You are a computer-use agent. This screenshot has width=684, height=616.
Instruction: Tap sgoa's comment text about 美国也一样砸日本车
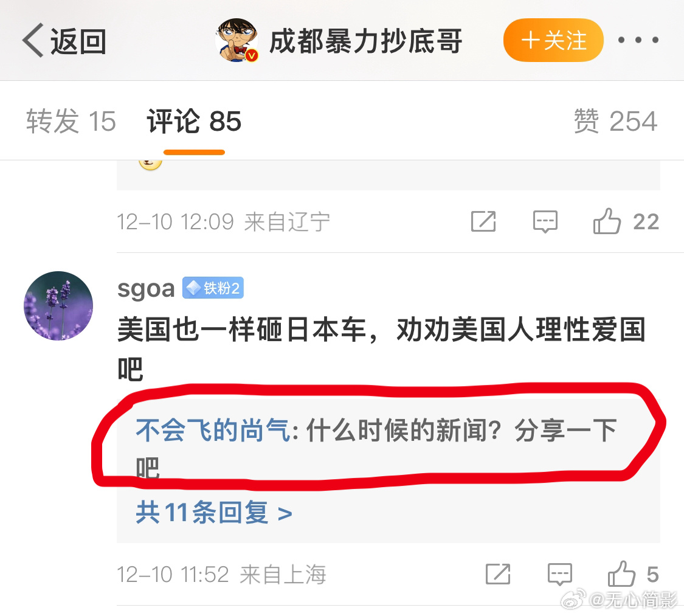click(x=381, y=349)
